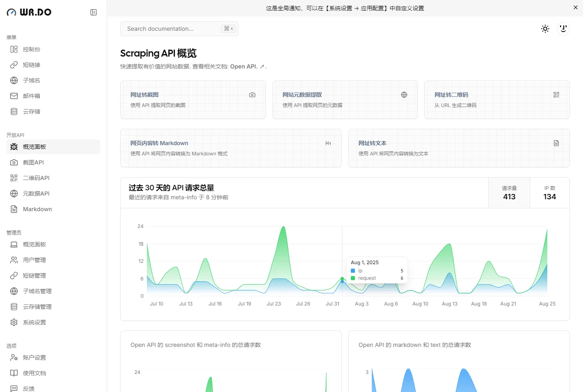Open the 网址转二维码 card
This screenshot has height=392, width=583.
coord(497,100)
